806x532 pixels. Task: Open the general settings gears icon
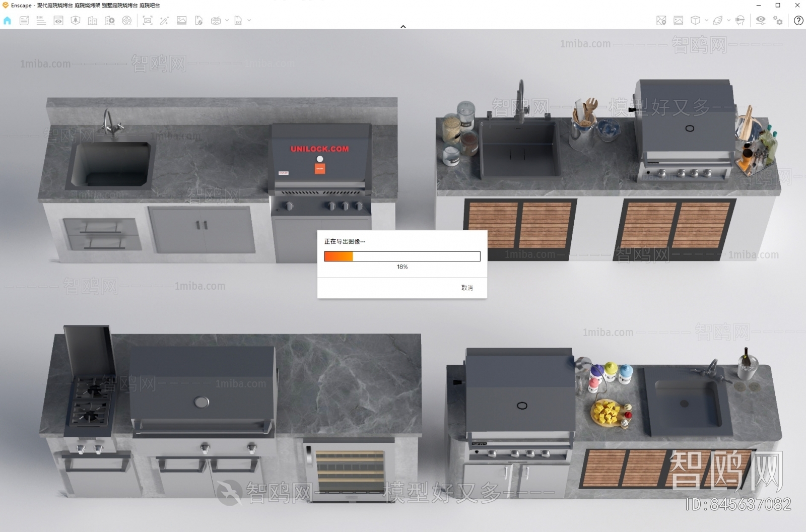pyautogui.click(x=778, y=21)
